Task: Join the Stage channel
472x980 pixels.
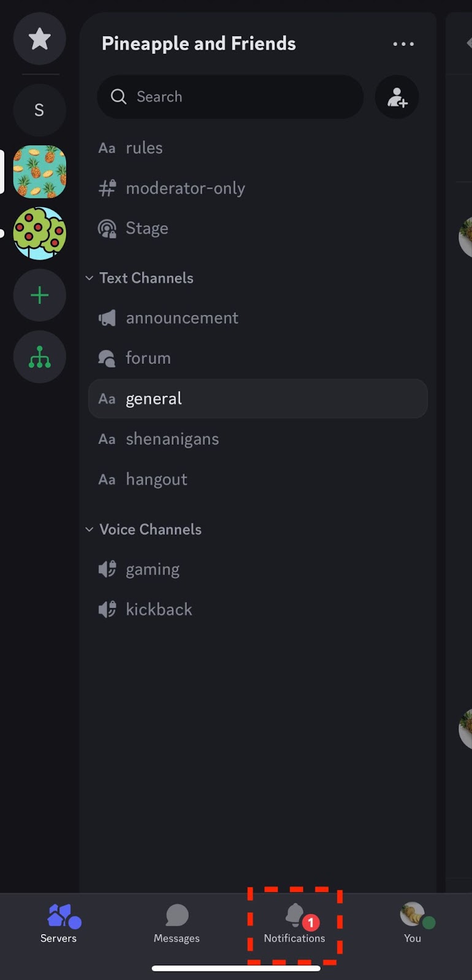Action: tap(147, 228)
